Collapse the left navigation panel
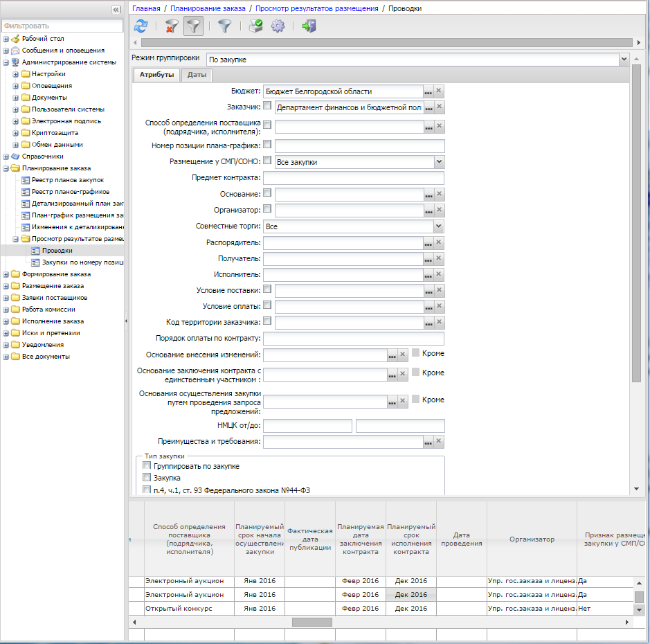 (x=116, y=10)
